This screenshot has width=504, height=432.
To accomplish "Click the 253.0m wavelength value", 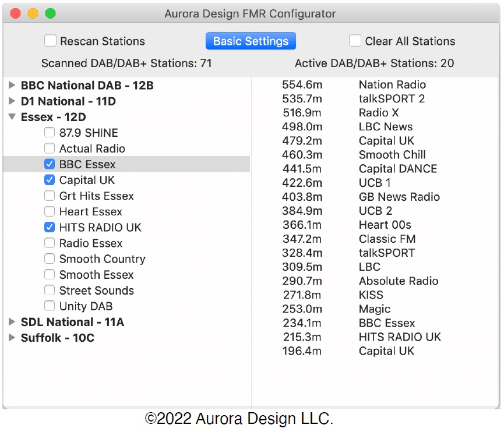I will click(x=302, y=309).
